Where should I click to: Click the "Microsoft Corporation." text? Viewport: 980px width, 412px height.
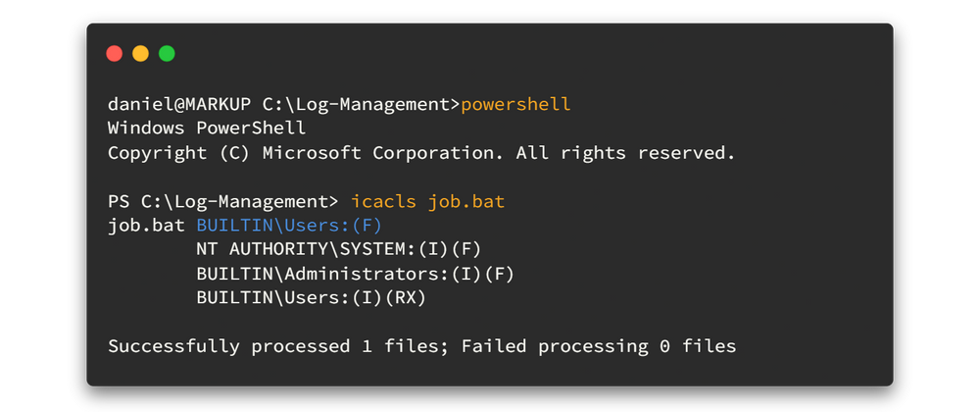317,153
